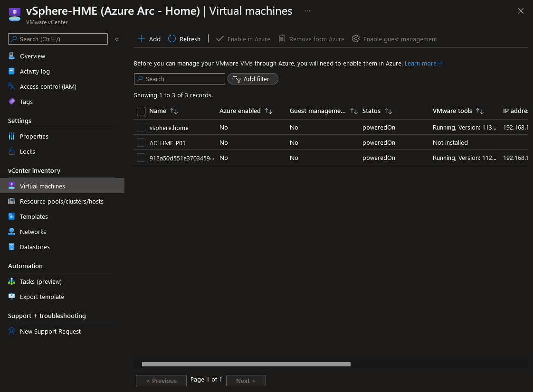Click the plus icon for Add
The width and height of the screenshot is (533, 392).
point(142,39)
